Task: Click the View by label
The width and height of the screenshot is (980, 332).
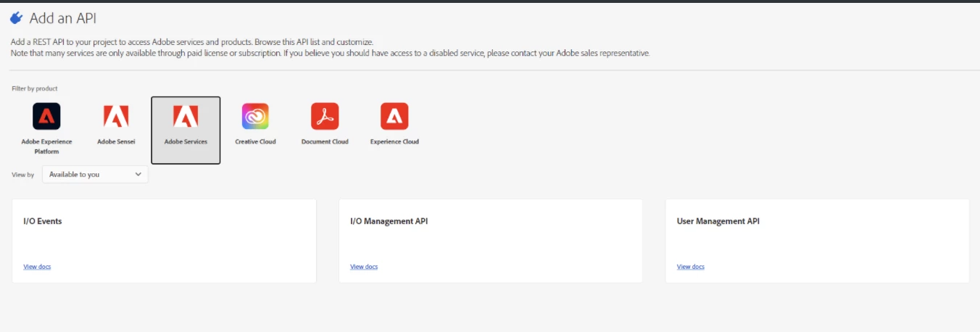Action: pyautogui.click(x=23, y=175)
